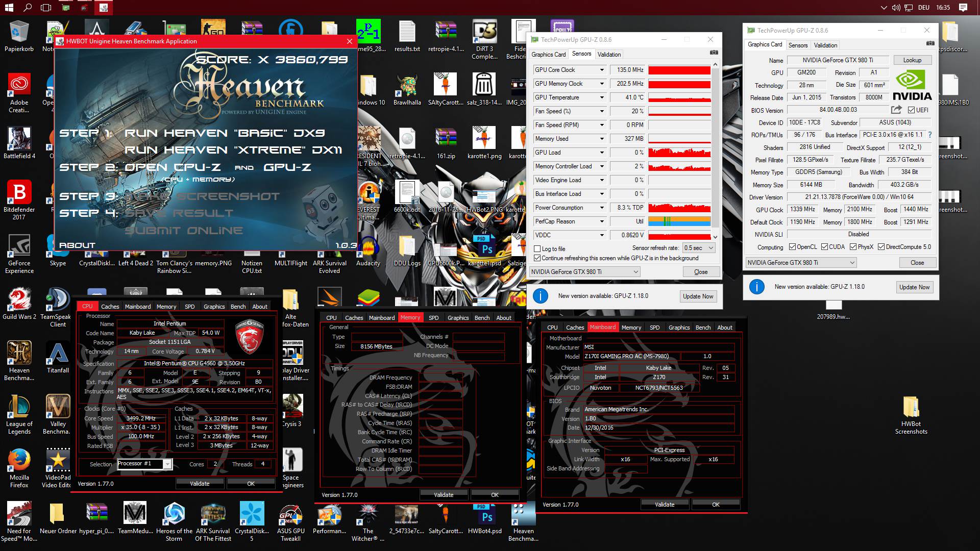This screenshot has width=980, height=551.
Task: Expand Memory Used sensor dropdown
Action: coord(601,139)
